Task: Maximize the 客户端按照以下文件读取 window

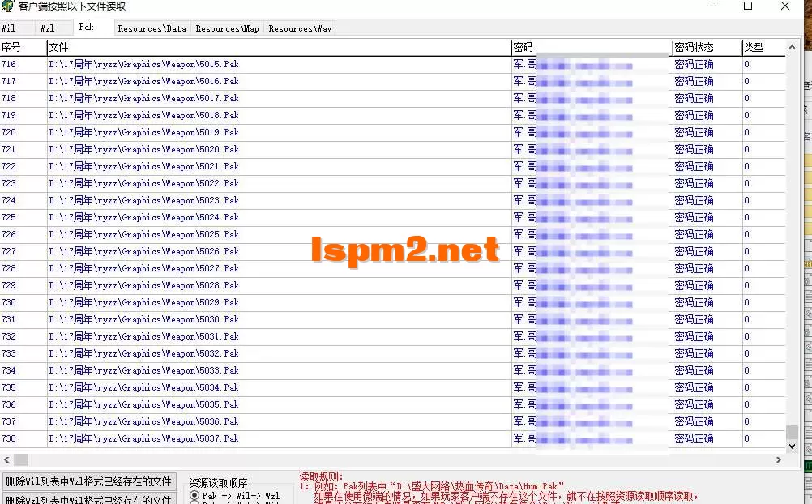Action: [x=748, y=6]
